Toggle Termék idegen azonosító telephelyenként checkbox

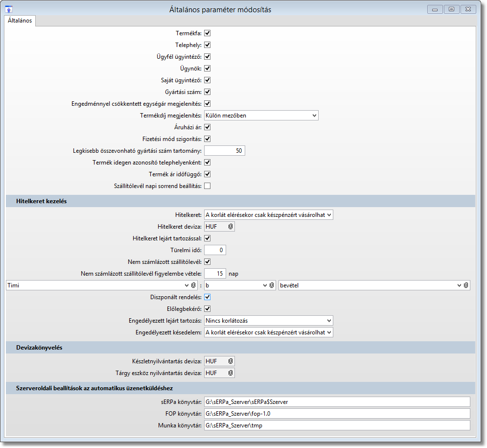pos(207,163)
